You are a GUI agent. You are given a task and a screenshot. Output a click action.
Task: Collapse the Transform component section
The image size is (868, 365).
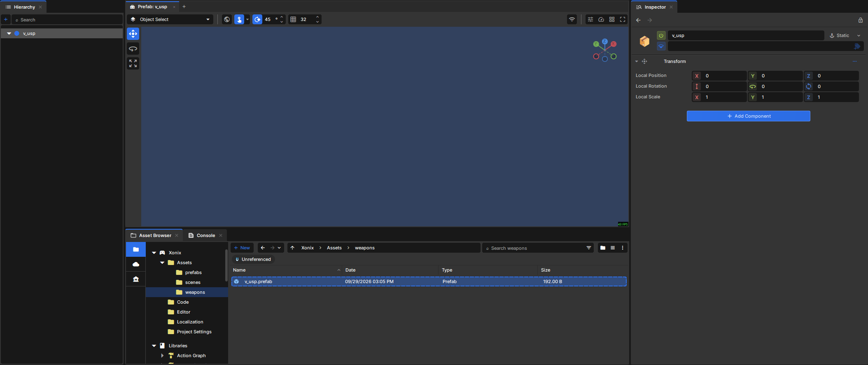(637, 61)
